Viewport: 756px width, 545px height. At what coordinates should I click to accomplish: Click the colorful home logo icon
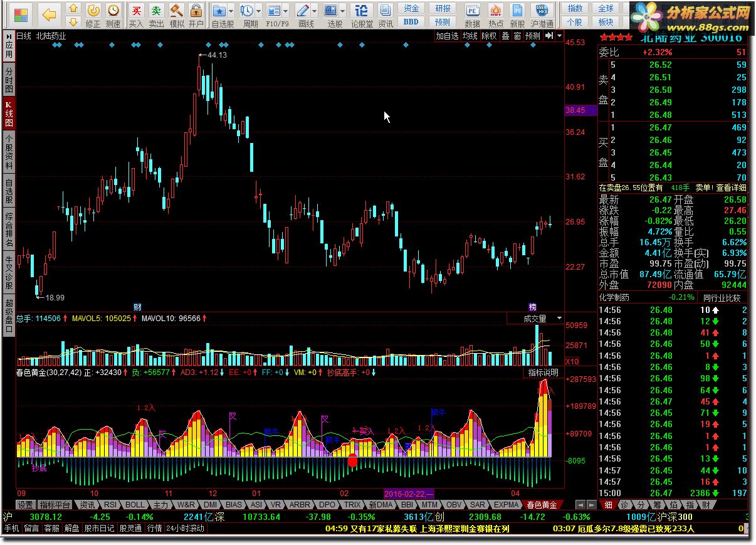coord(21,14)
